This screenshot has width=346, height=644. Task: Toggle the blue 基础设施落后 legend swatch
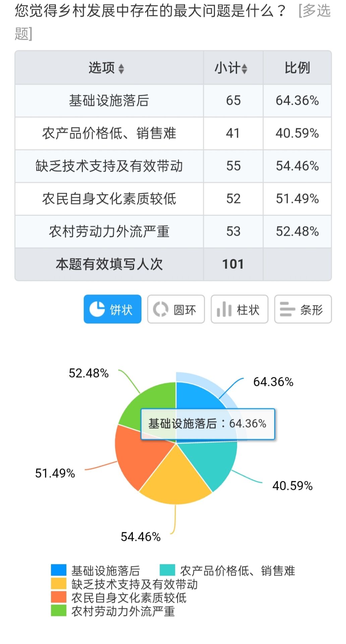tap(59, 570)
